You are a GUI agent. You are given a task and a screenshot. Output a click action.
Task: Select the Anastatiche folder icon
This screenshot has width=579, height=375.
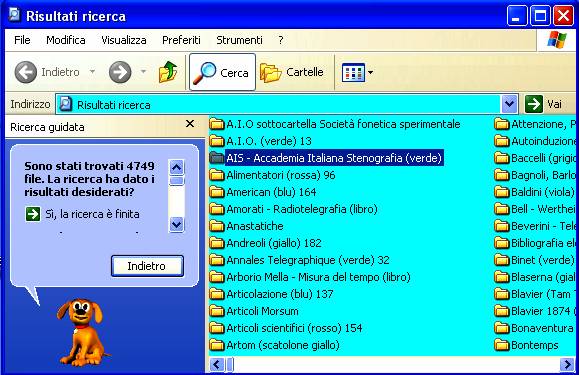pos(217,226)
